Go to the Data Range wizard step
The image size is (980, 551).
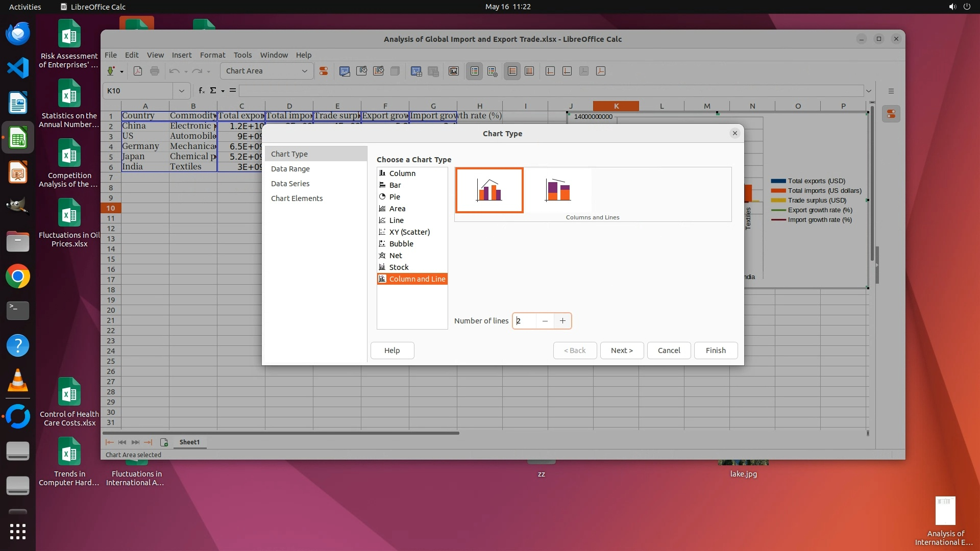290,169
